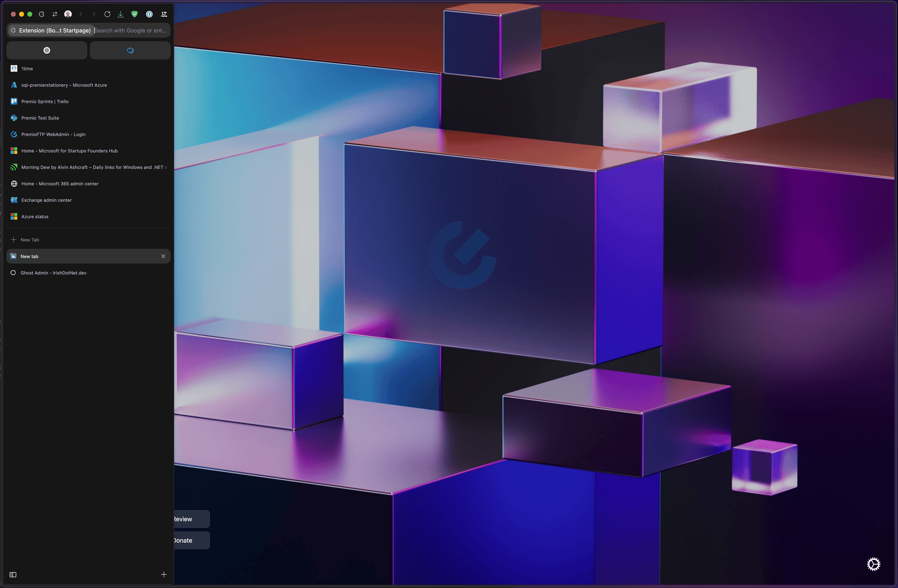Focus the Search with Google address field

click(131, 30)
